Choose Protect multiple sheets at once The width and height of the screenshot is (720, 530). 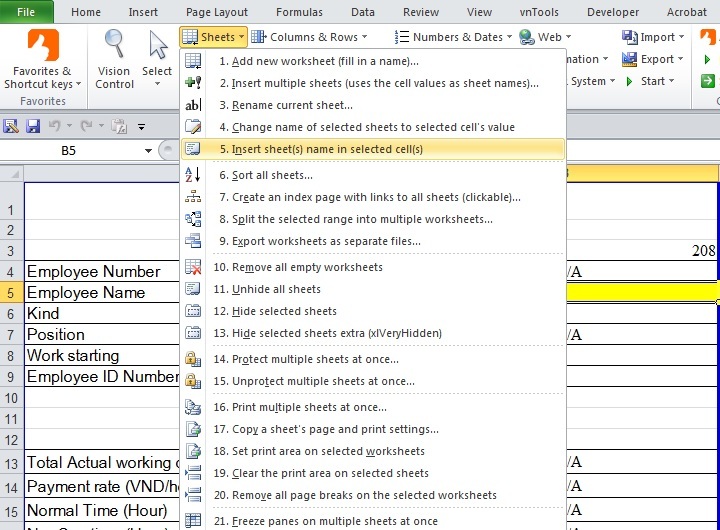tap(373, 359)
